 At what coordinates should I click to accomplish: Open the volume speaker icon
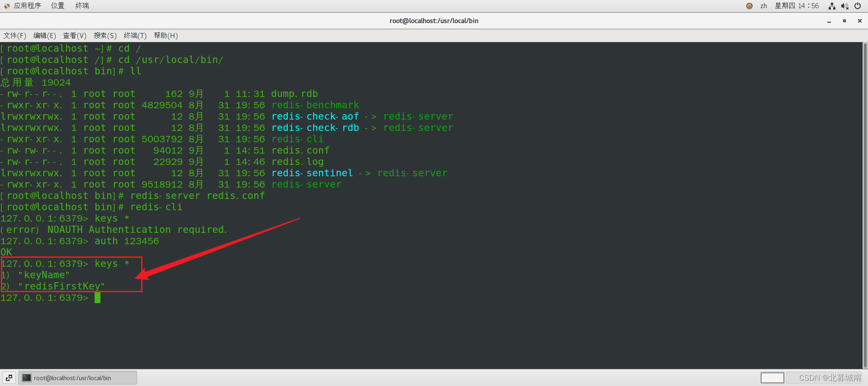tap(844, 6)
